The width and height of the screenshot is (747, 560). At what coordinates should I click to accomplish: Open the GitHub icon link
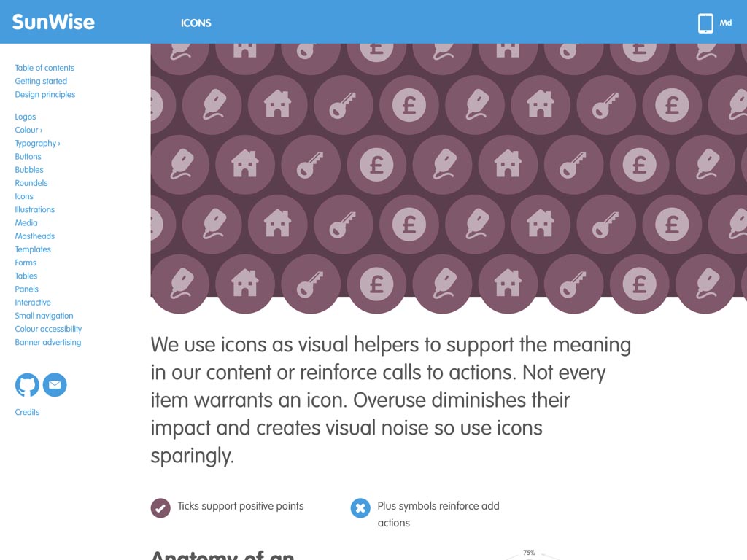pyautogui.click(x=27, y=385)
